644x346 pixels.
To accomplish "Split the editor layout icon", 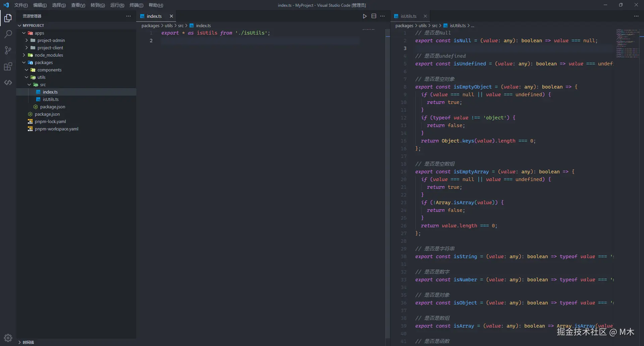I will (x=374, y=16).
